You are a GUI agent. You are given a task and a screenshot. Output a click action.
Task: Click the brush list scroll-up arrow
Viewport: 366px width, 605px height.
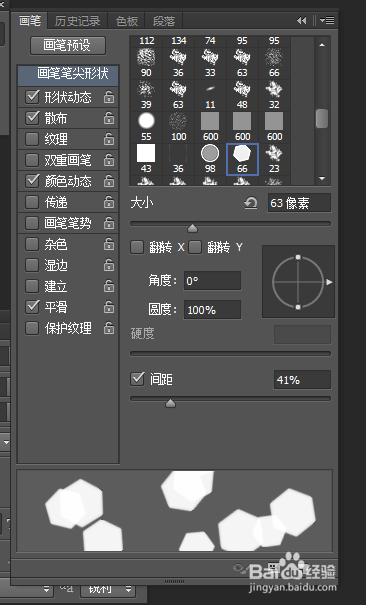coord(322,45)
